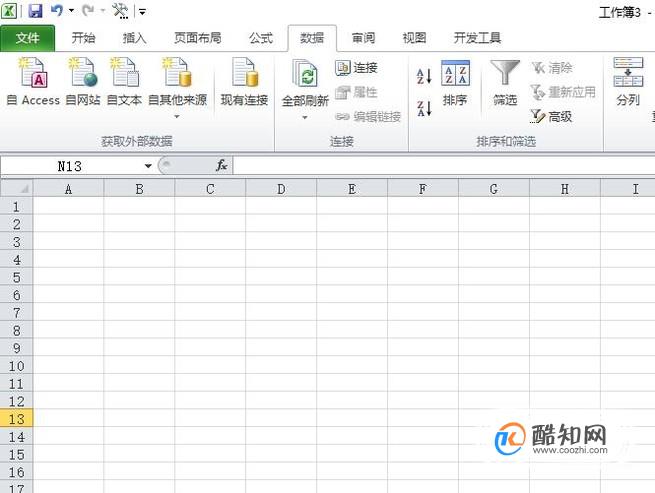Screen dimensions: 655x493
Task: Select row 5 header
Action: [17, 277]
